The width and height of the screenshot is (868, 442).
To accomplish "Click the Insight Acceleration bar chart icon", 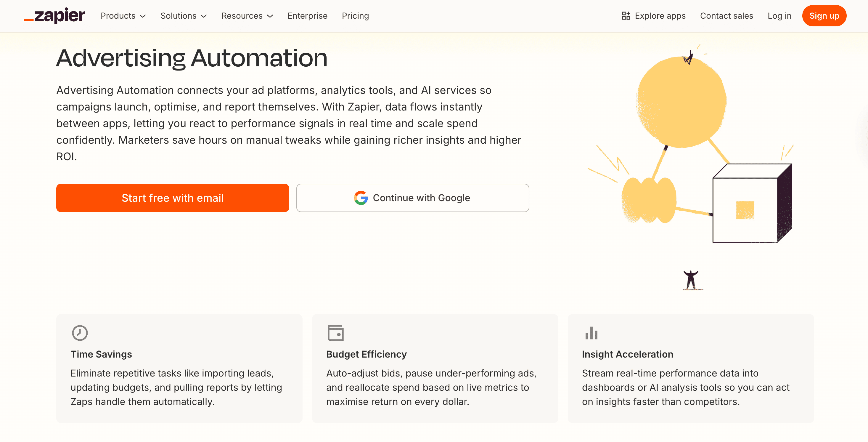I will (x=592, y=333).
